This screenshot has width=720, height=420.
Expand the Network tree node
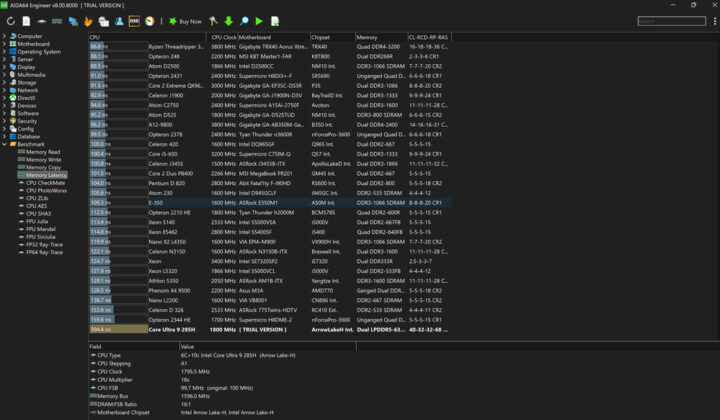pos(4,90)
